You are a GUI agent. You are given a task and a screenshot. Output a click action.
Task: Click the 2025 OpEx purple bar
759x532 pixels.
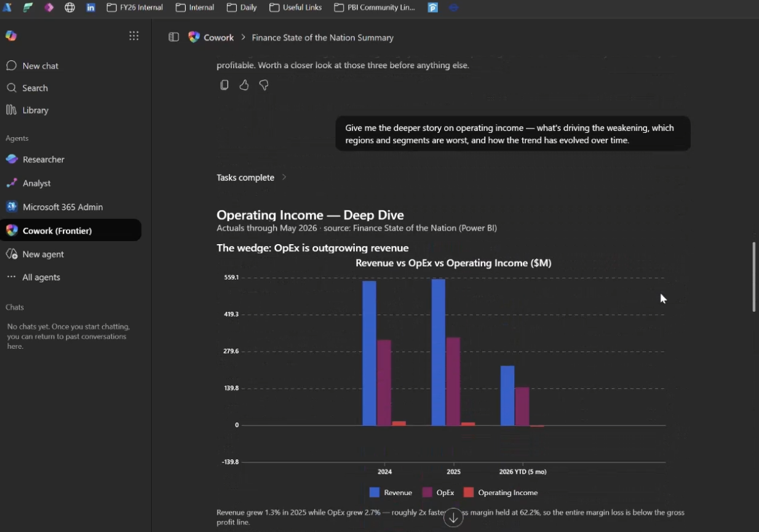[453, 381]
